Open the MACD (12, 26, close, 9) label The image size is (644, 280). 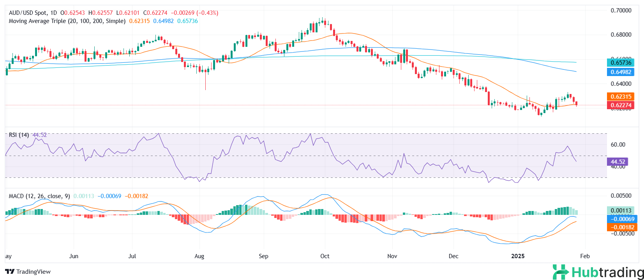click(x=39, y=196)
